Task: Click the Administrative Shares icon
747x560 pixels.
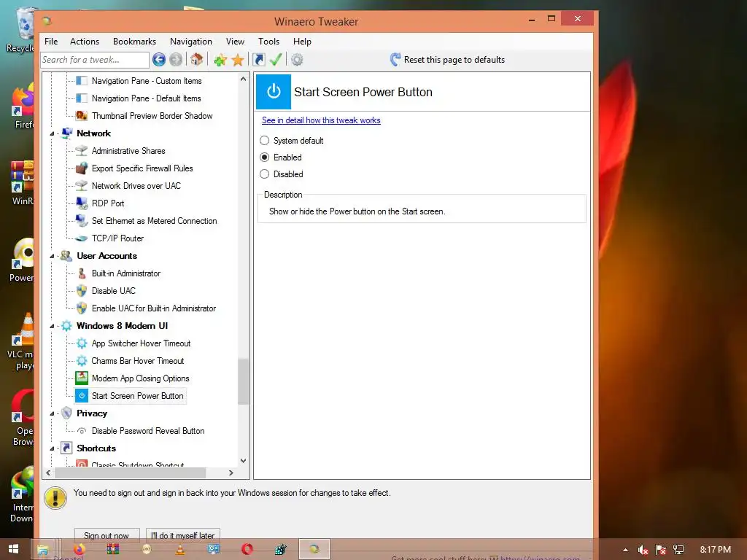Action: 82,151
